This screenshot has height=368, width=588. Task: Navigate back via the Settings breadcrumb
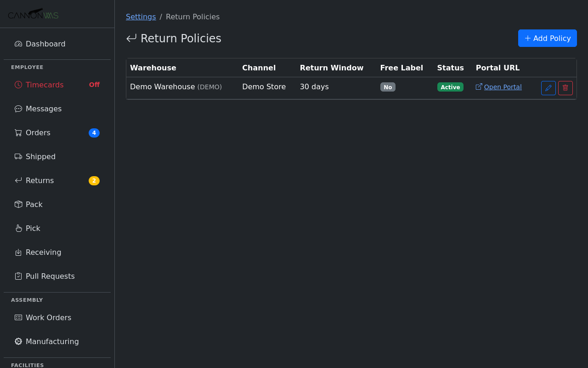coord(141,17)
